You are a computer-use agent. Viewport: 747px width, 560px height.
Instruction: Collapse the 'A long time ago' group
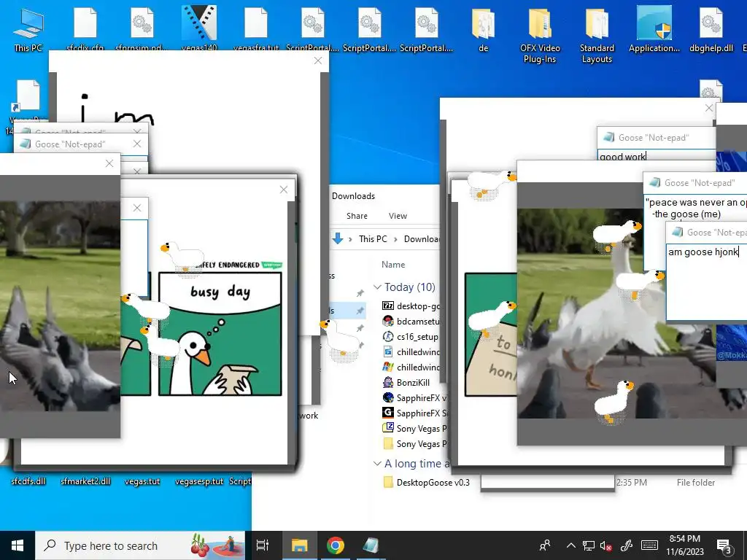(377, 463)
